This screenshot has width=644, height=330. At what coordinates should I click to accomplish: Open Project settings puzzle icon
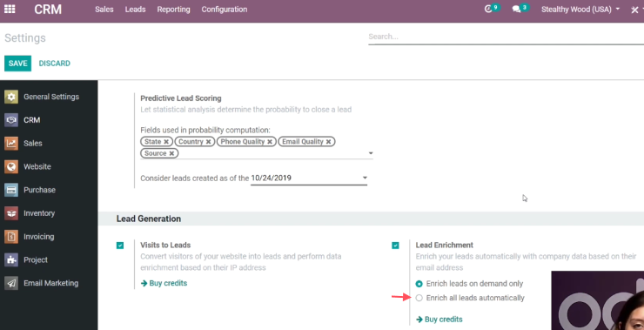11,259
